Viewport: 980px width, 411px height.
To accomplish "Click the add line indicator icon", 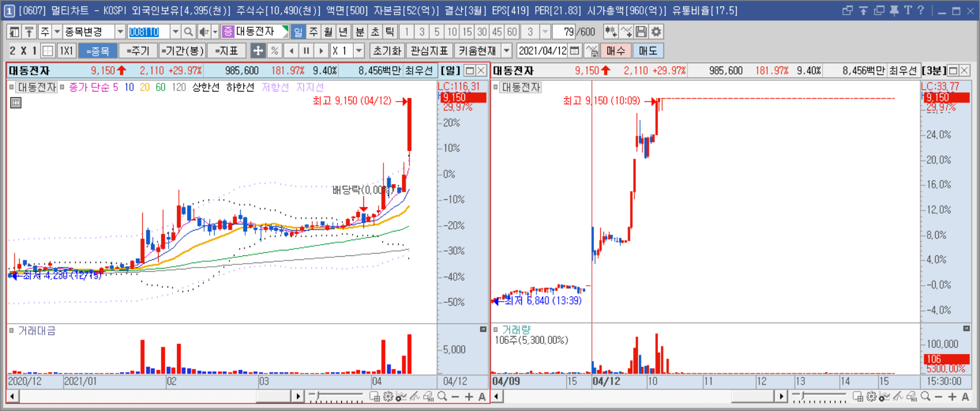I will tap(626, 32).
